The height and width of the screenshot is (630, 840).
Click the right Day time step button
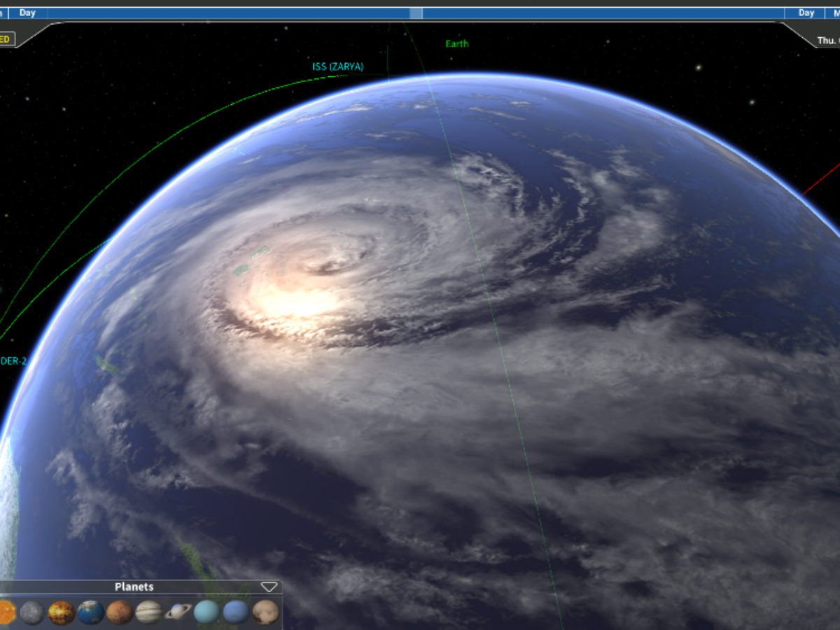pos(806,13)
